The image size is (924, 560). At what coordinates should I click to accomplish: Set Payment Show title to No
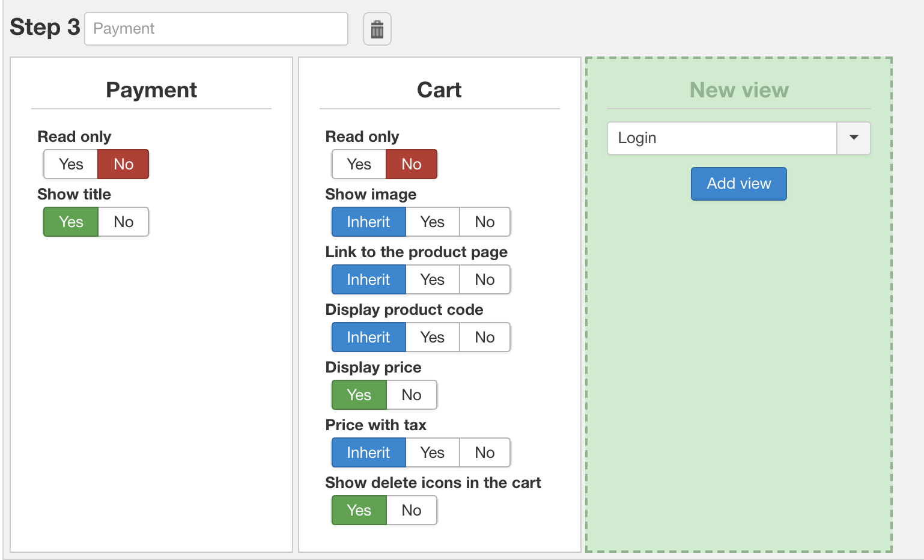pos(123,222)
